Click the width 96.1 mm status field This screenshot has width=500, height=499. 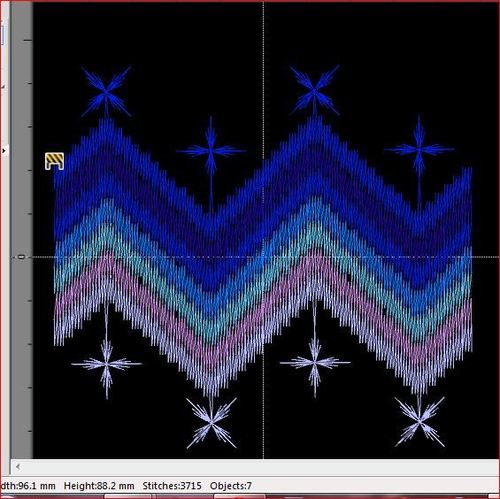coord(28,486)
